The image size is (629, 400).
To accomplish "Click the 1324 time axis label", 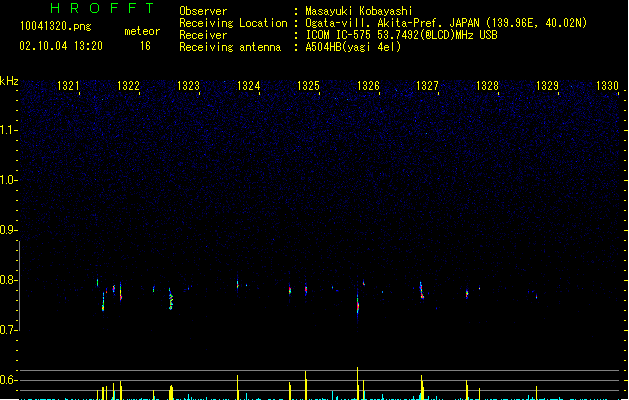I will [x=248, y=86].
